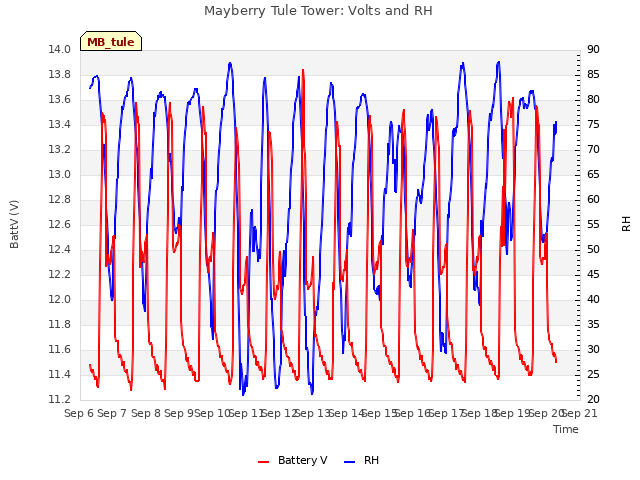Click the Sep 8 date tick label
640x480 pixels.
pyautogui.click(x=146, y=413)
